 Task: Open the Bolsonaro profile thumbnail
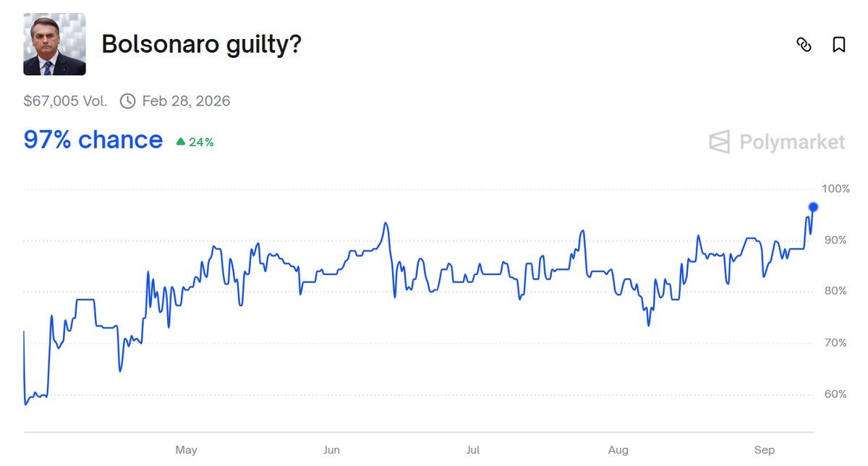(x=55, y=44)
